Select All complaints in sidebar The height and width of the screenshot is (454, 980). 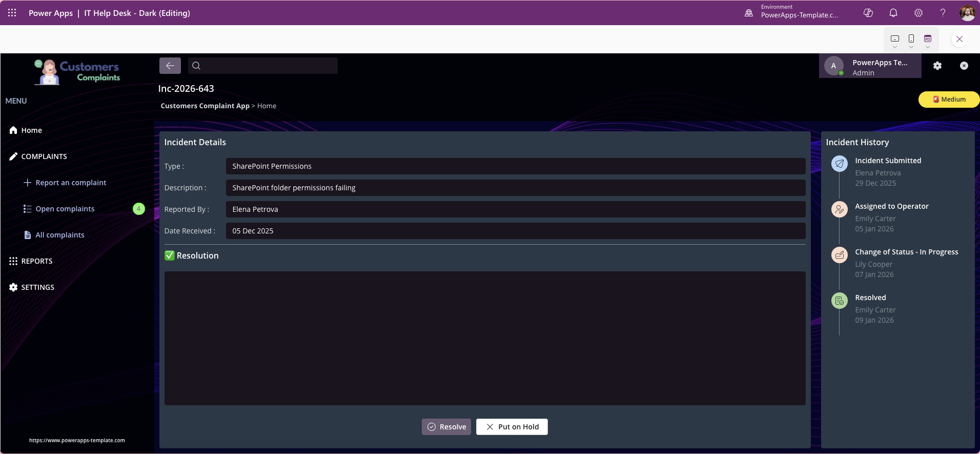point(59,235)
